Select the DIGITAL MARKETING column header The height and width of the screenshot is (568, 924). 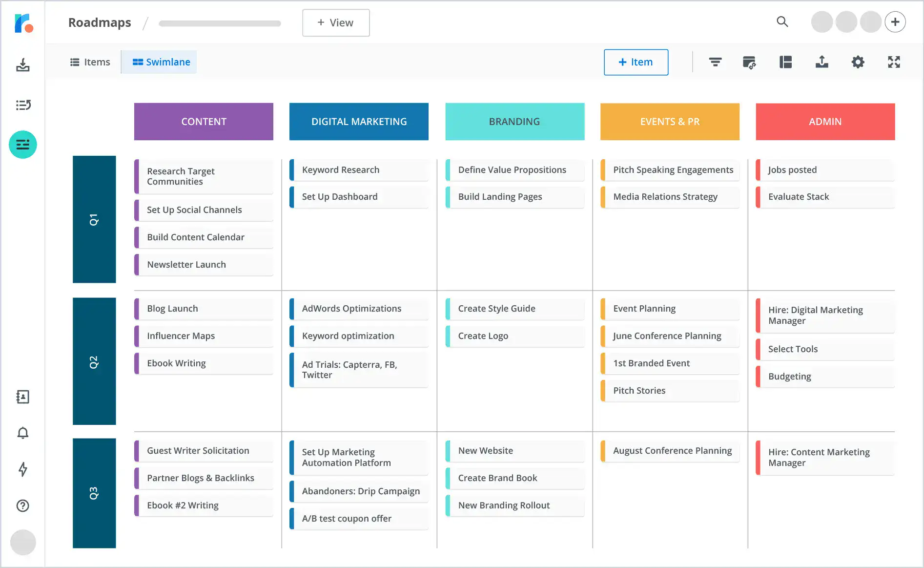pos(359,121)
